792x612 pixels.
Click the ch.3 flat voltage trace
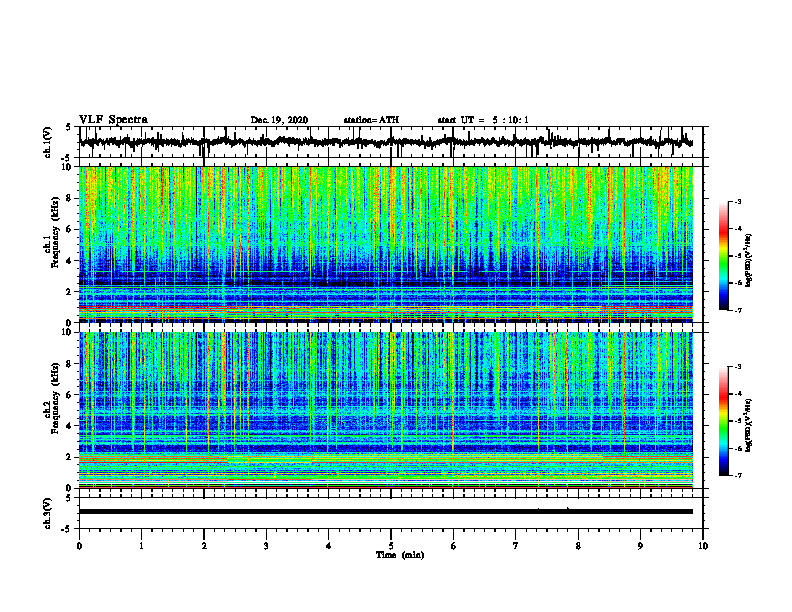pyautogui.click(x=386, y=512)
